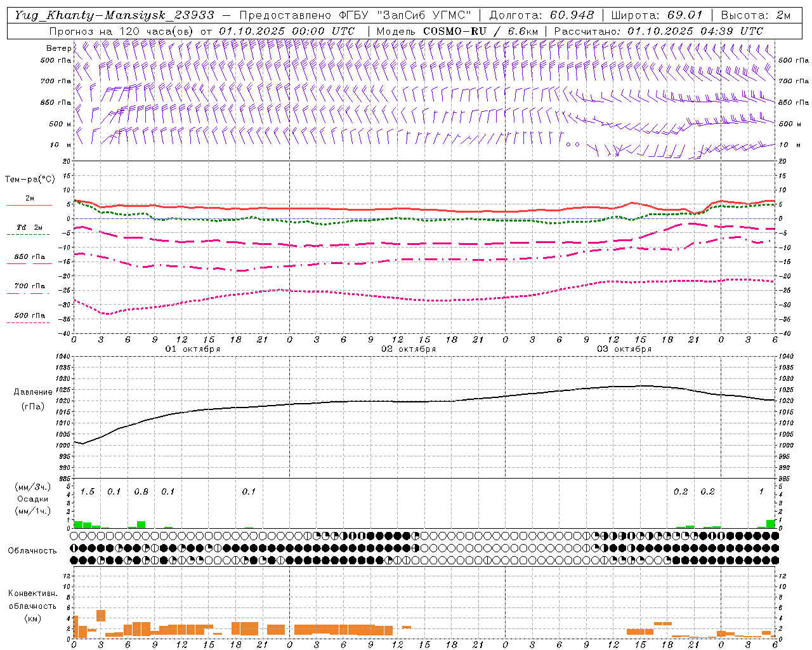The width and height of the screenshot is (812, 650).
Task: Click the green precipitation bar beneath 0.8
Action: tap(141, 524)
